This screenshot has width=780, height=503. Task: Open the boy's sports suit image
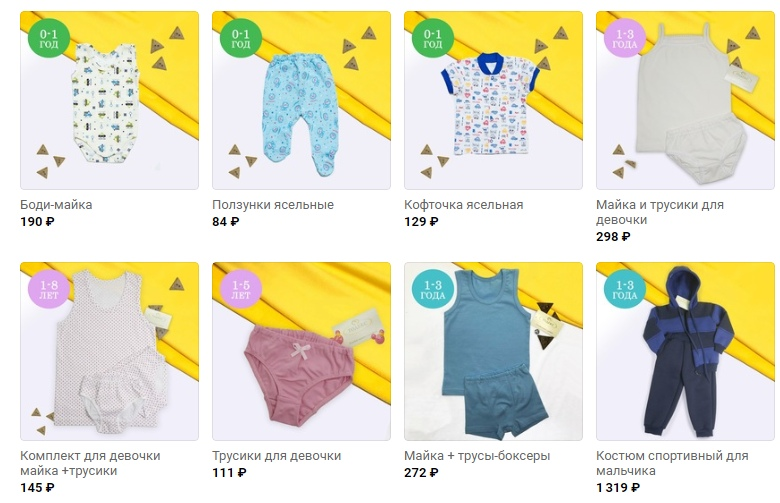click(x=685, y=351)
